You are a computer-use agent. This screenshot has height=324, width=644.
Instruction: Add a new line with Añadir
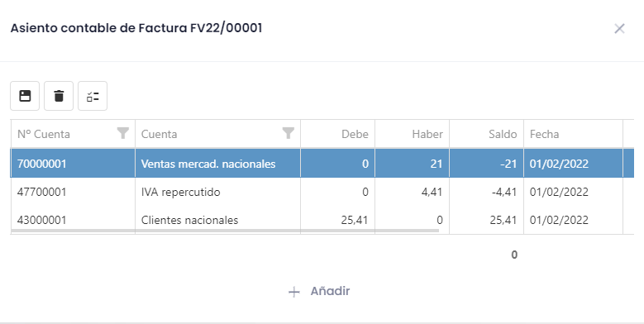click(319, 291)
